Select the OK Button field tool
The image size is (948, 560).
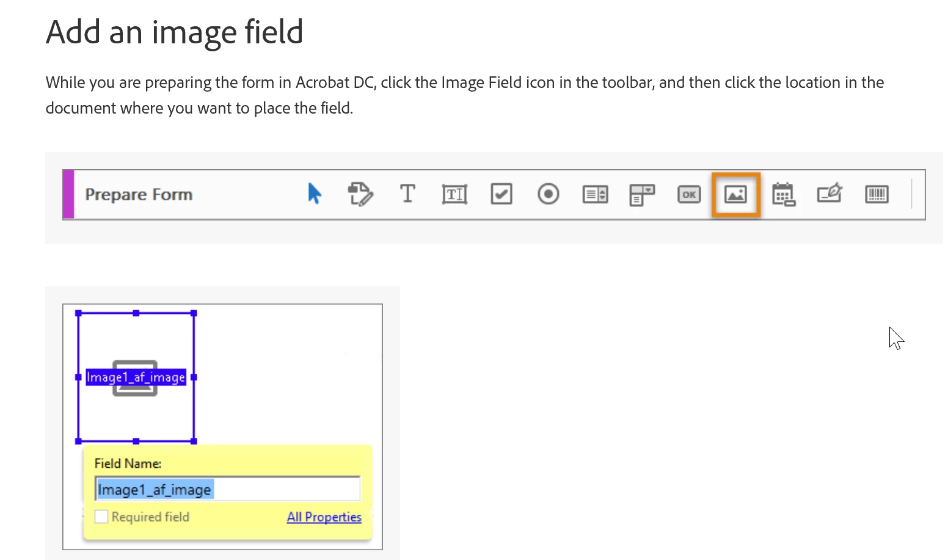tap(689, 195)
